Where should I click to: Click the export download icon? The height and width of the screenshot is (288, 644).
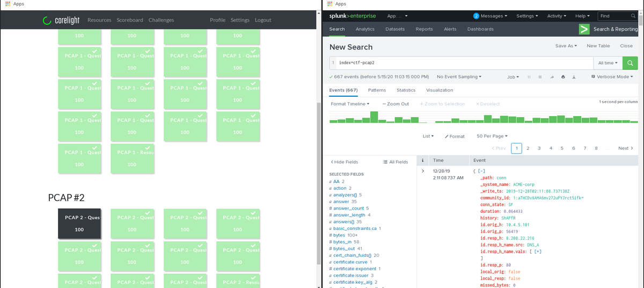coord(574,77)
